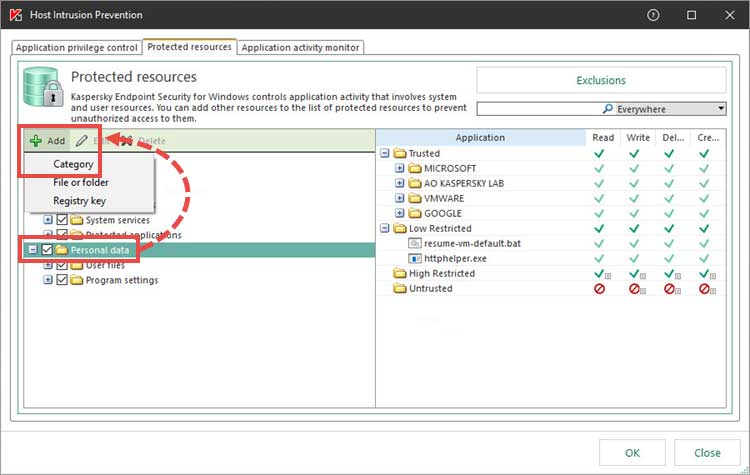Image resolution: width=750 pixels, height=475 pixels.
Task: Expand the GOOGLE vendor node
Action: click(x=400, y=213)
